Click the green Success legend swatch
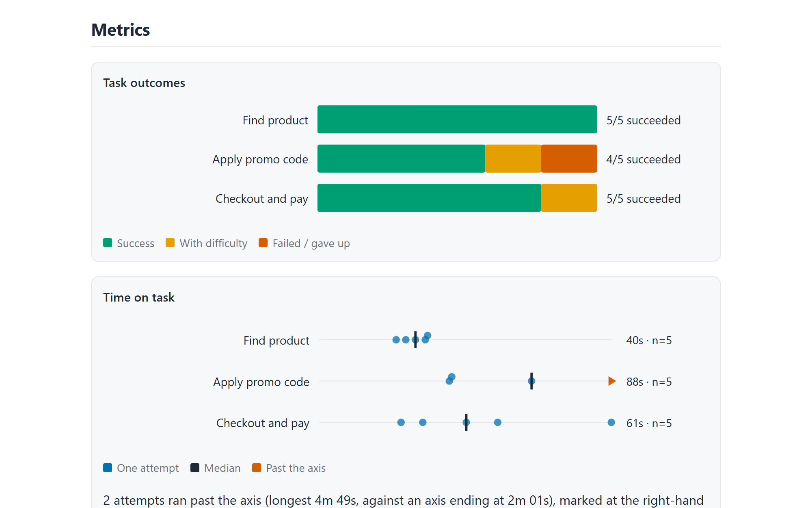812x508 pixels. point(108,243)
